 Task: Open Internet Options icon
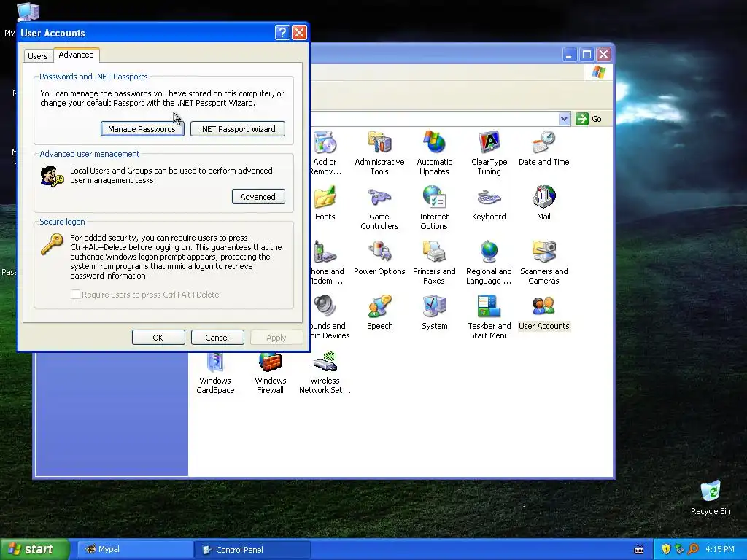pyautogui.click(x=434, y=208)
